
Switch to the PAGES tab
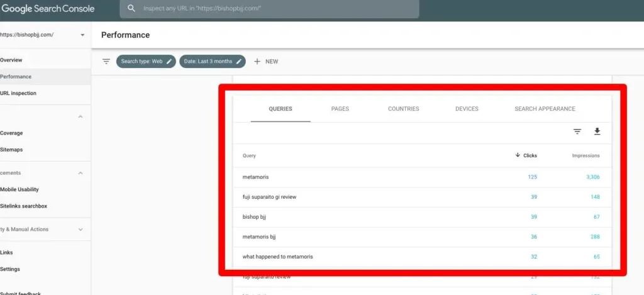pos(340,109)
